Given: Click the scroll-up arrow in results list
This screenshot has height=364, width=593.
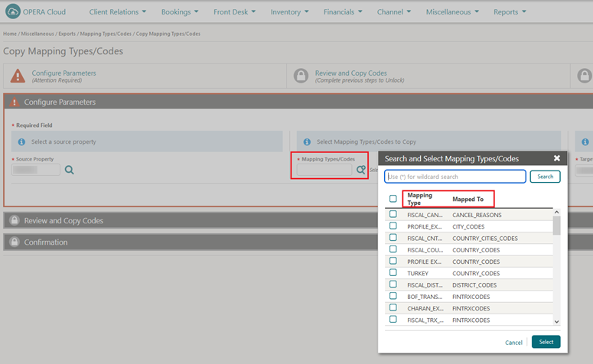Looking at the screenshot, I should tap(556, 213).
